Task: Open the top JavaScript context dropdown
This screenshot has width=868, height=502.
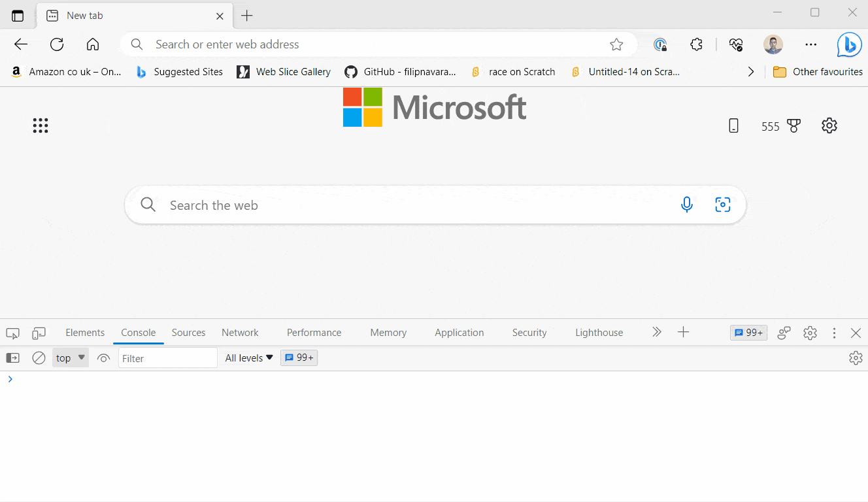Action: pyautogui.click(x=71, y=358)
